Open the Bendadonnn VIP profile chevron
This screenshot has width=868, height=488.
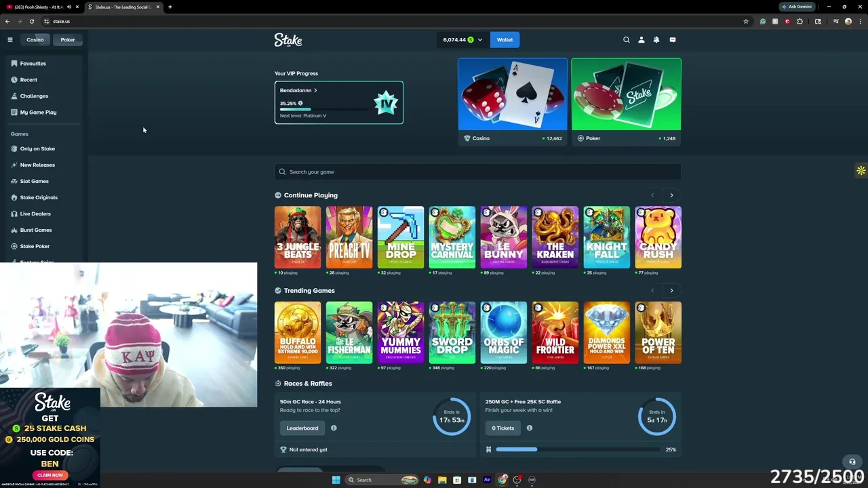(x=315, y=91)
